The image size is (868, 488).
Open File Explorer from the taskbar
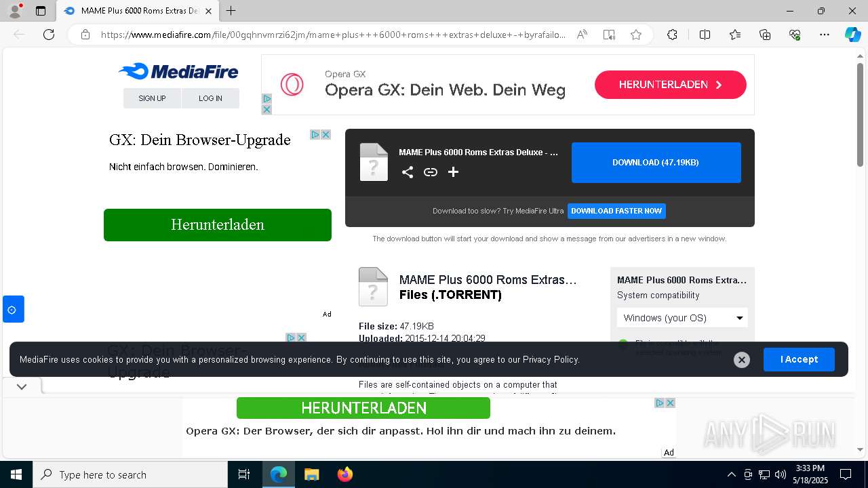(x=311, y=474)
